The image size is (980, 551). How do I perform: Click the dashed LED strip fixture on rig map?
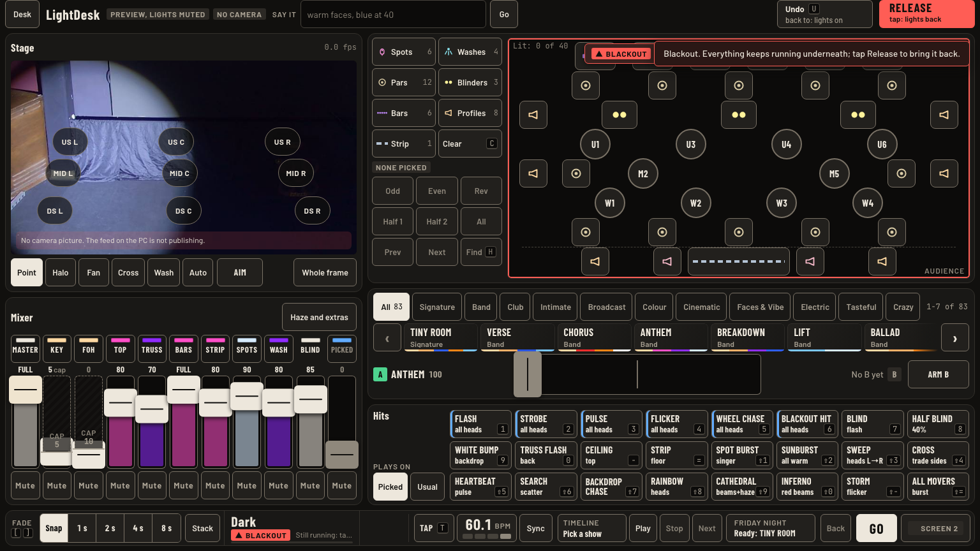point(739,261)
